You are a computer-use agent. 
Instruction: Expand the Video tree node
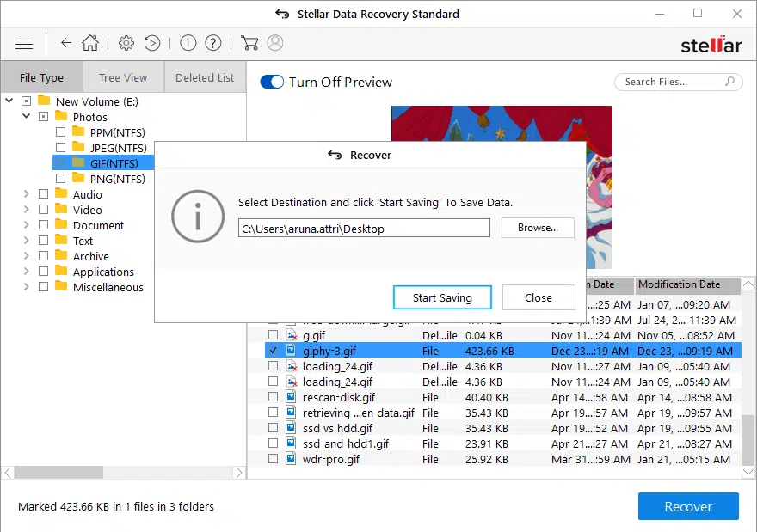(26, 210)
